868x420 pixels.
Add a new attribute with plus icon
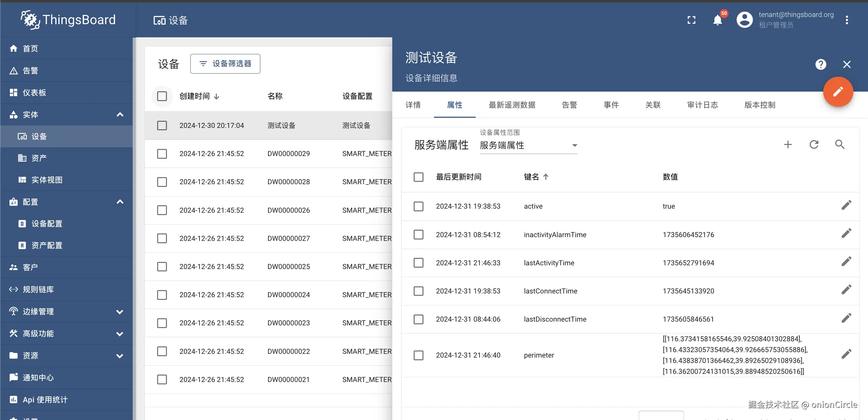point(788,145)
